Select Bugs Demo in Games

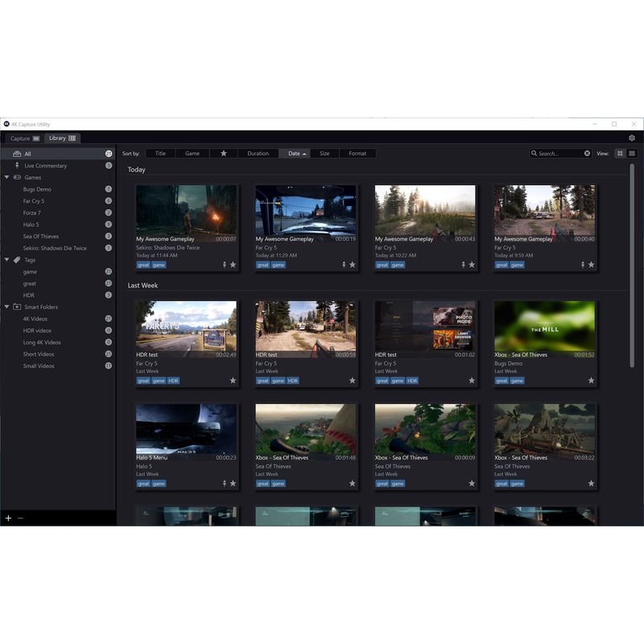point(58,189)
